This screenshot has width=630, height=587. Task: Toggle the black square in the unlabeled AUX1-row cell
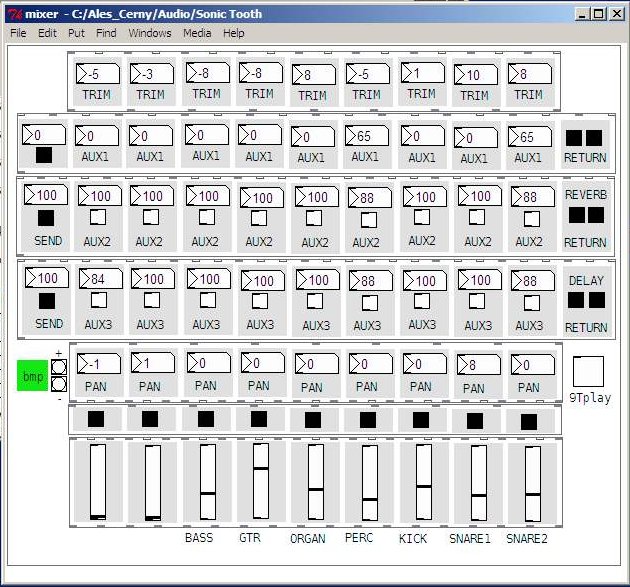point(44,155)
